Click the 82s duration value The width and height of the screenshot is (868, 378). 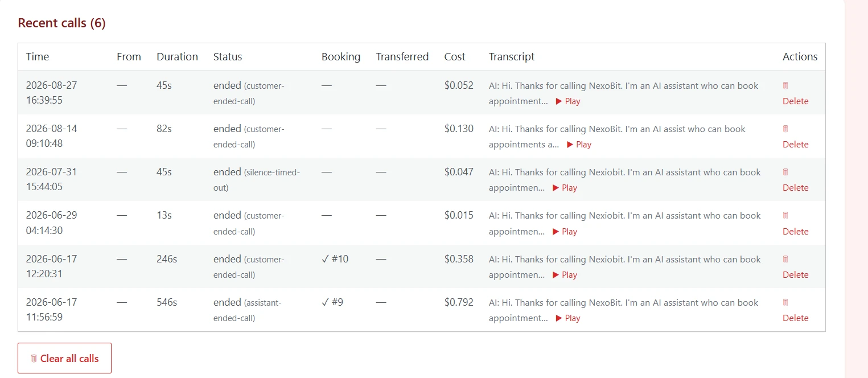tap(164, 129)
